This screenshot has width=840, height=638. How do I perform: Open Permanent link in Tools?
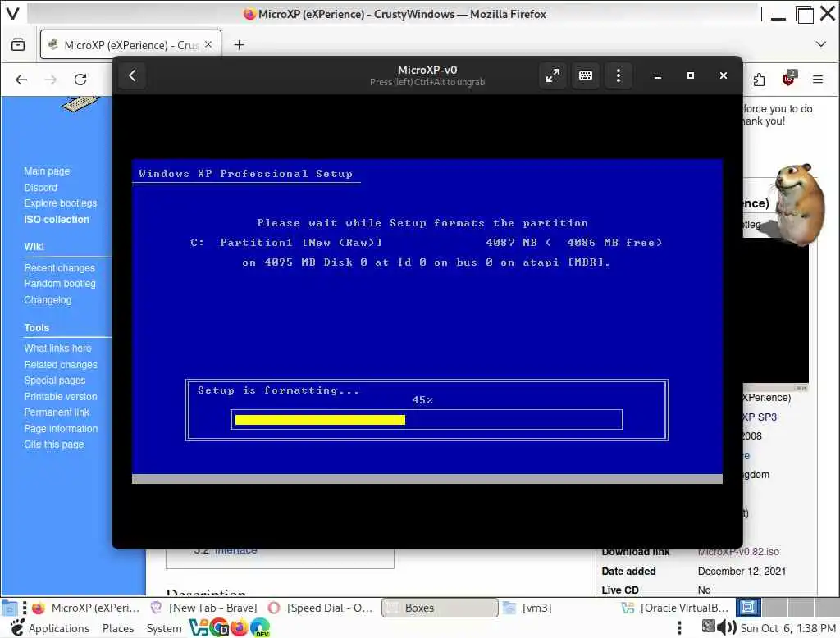(x=57, y=412)
